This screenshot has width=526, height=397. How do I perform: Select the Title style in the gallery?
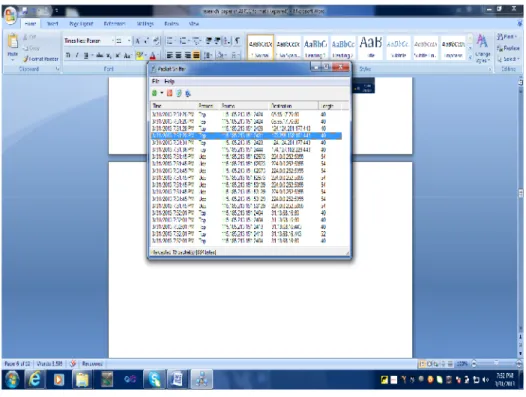[371, 48]
